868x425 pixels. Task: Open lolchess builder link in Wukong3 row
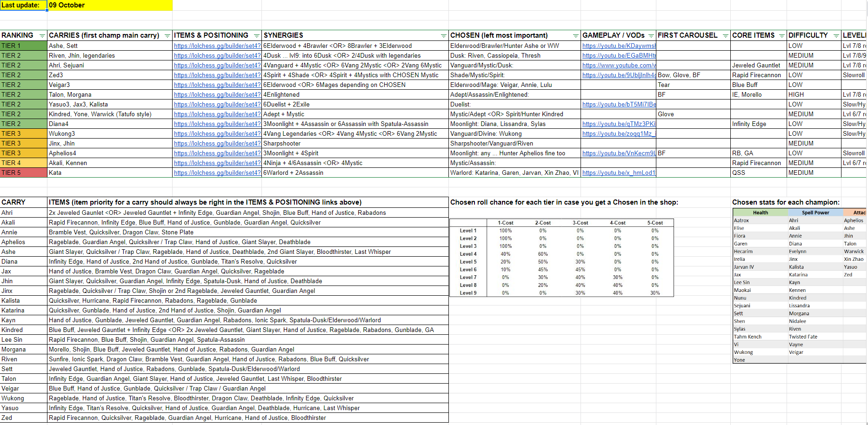[217, 133]
